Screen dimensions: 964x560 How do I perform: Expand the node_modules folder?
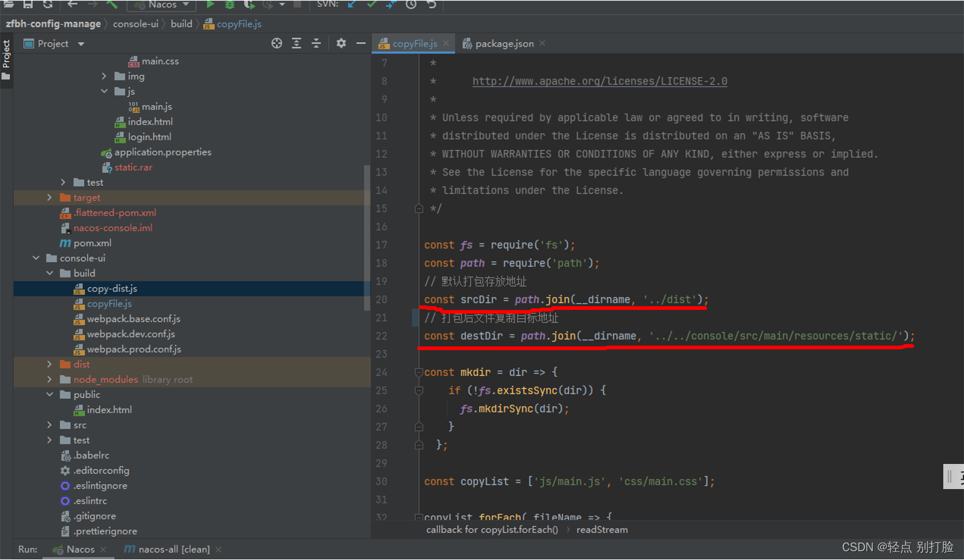50,379
